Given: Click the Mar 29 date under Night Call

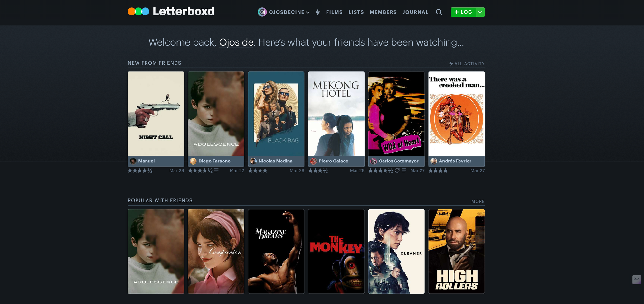Looking at the screenshot, I should pos(177,171).
